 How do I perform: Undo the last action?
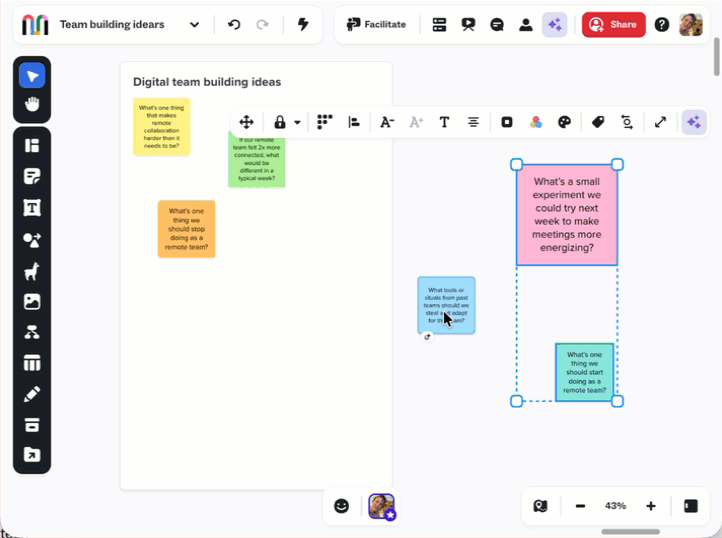click(x=234, y=24)
